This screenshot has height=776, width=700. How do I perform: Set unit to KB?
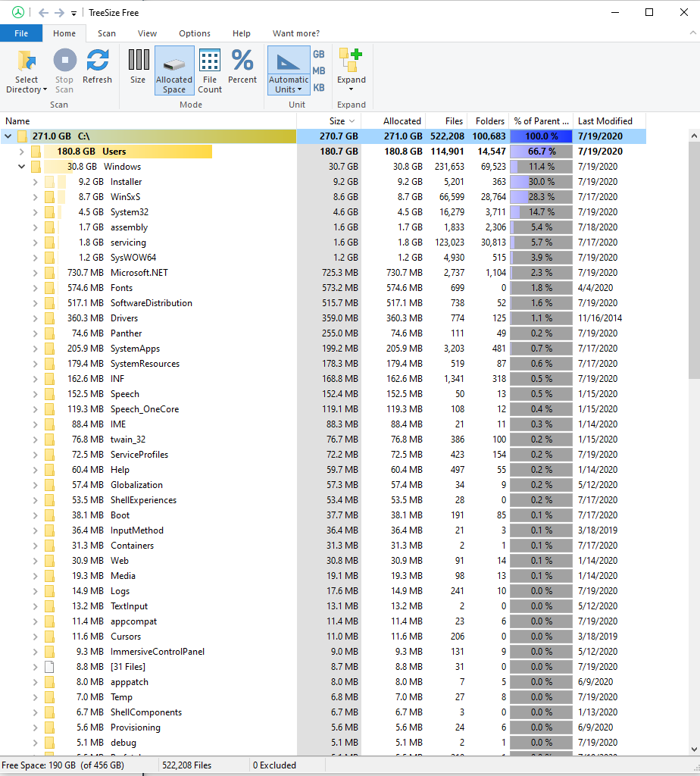(319, 88)
